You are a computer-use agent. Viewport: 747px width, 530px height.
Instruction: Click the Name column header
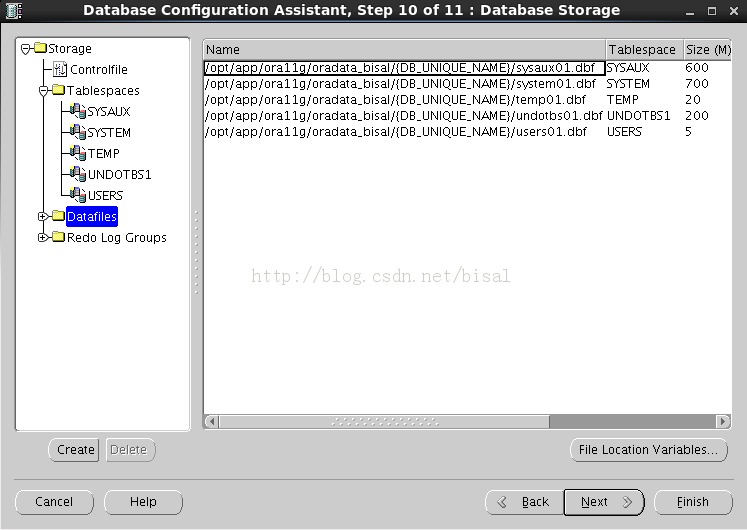(404, 50)
